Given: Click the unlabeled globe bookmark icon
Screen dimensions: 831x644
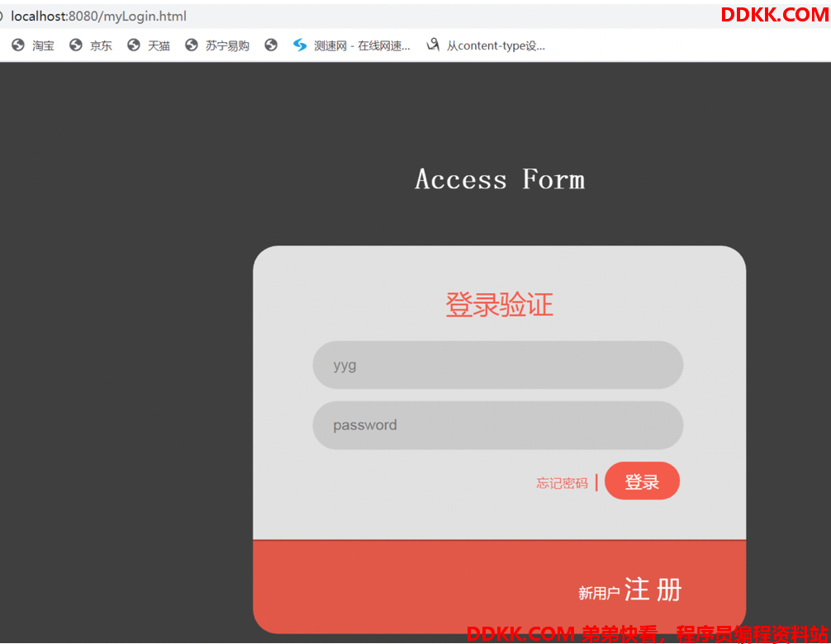Looking at the screenshot, I should click(x=271, y=45).
